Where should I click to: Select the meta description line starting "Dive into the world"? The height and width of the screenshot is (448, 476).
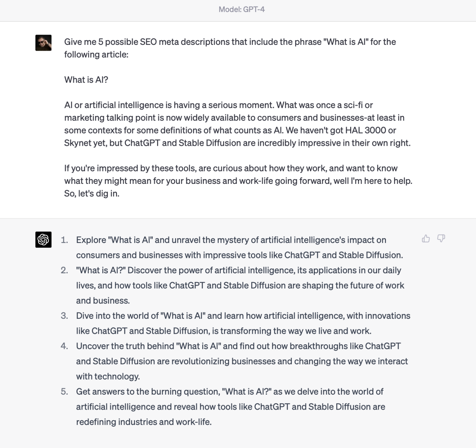tap(243, 316)
